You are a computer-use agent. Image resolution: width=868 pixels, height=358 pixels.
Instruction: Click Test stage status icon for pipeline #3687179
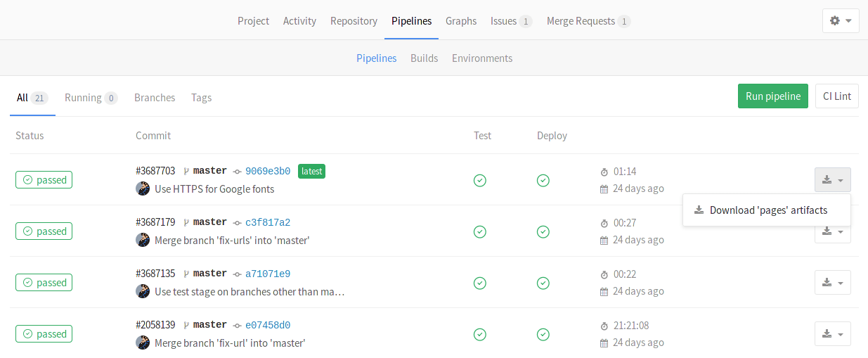coord(480,231)
